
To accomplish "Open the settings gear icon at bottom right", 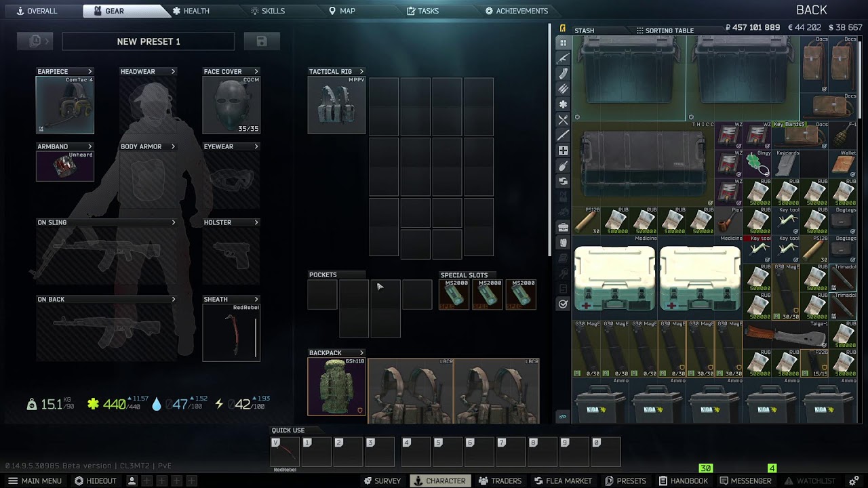I will click(x=854, y=481).
